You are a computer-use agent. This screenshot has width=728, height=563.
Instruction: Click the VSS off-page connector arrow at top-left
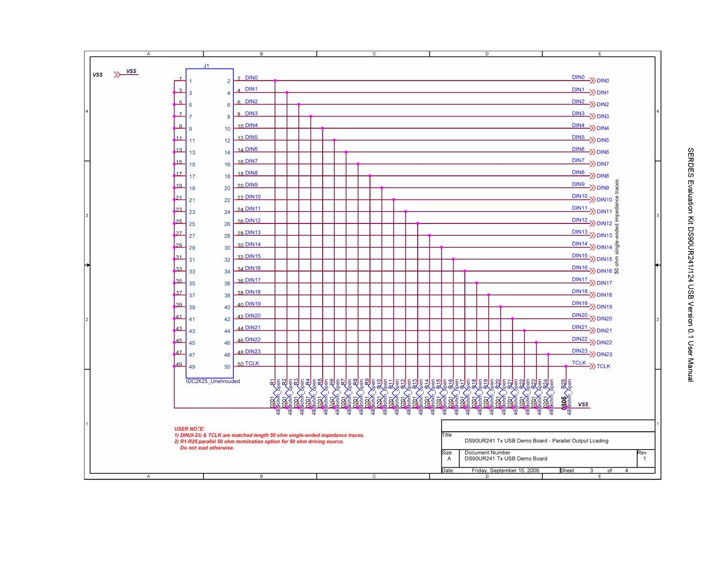click(117, 75)
